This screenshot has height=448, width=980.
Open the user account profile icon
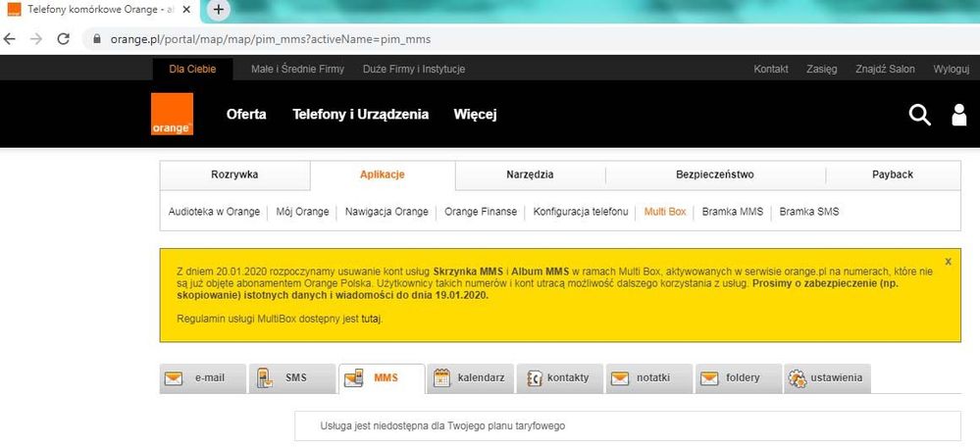pos(958,115)
